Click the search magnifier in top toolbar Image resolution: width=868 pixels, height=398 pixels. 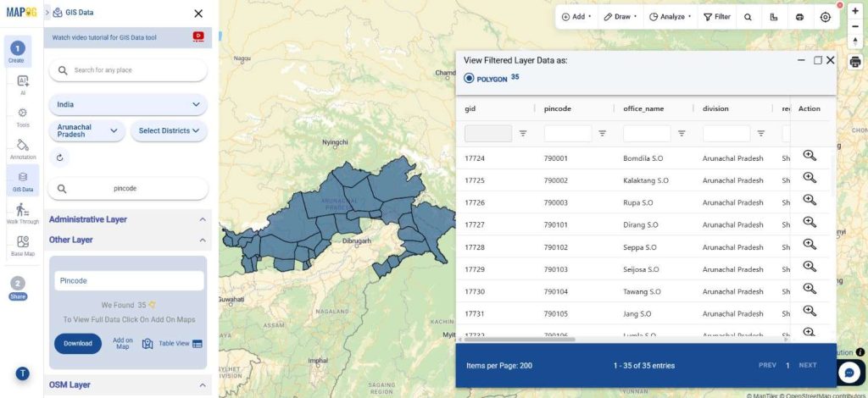pos(748,17)
